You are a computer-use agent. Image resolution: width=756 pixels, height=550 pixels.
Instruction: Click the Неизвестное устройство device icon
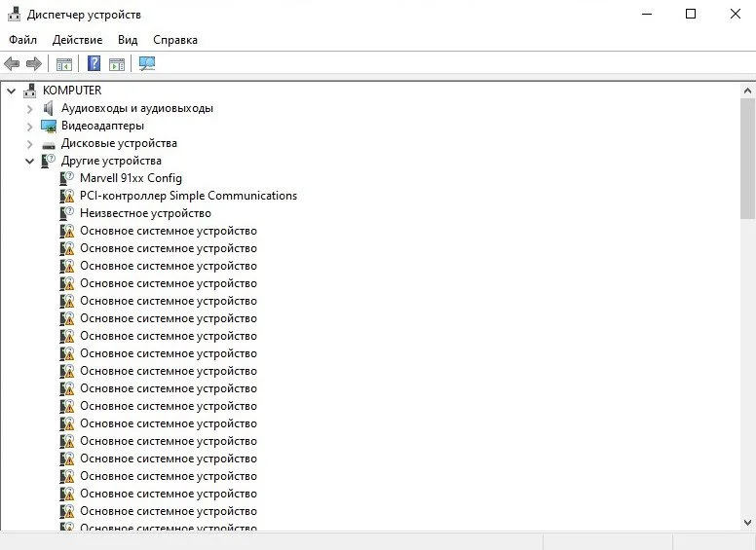click(x=67, y=213)
